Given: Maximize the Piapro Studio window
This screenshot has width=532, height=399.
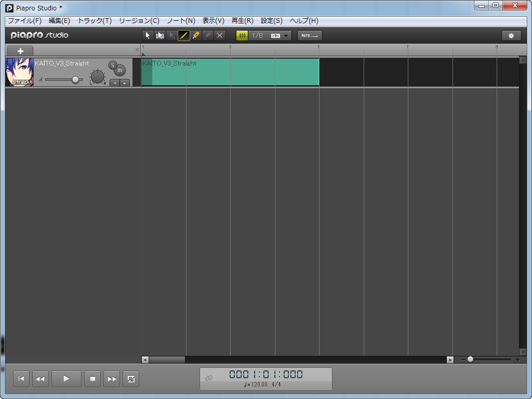Looking at the screenshot, I should (x=496, y=5).
